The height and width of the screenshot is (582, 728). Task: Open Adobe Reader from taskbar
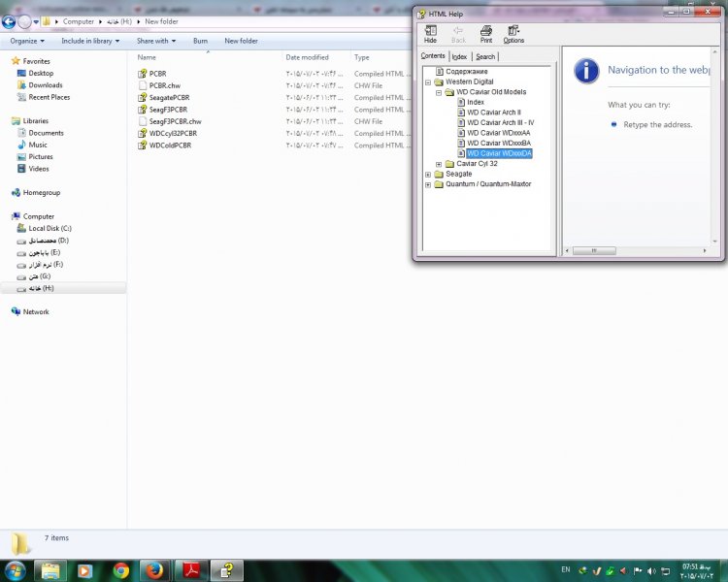[191, 570]
